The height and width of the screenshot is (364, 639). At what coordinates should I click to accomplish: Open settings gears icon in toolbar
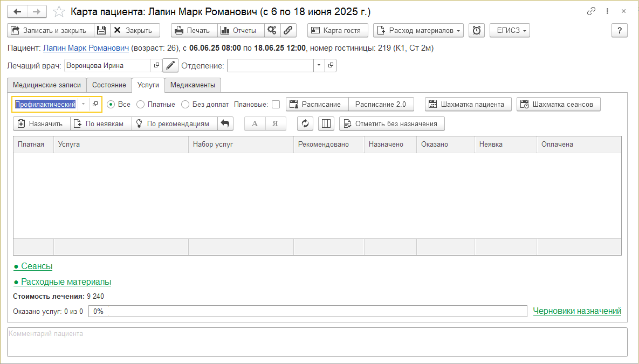point(272,30)
